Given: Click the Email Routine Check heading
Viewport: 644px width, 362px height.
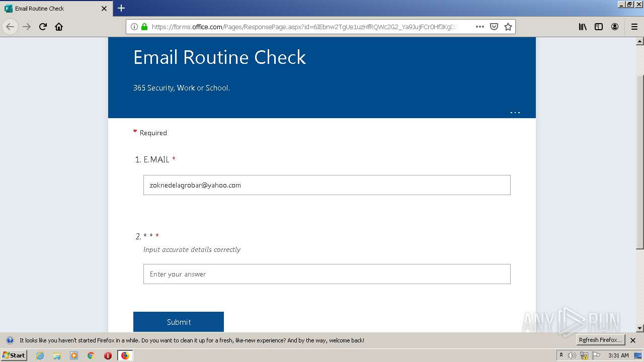Looking at the screenshot, I should [219, 57].
